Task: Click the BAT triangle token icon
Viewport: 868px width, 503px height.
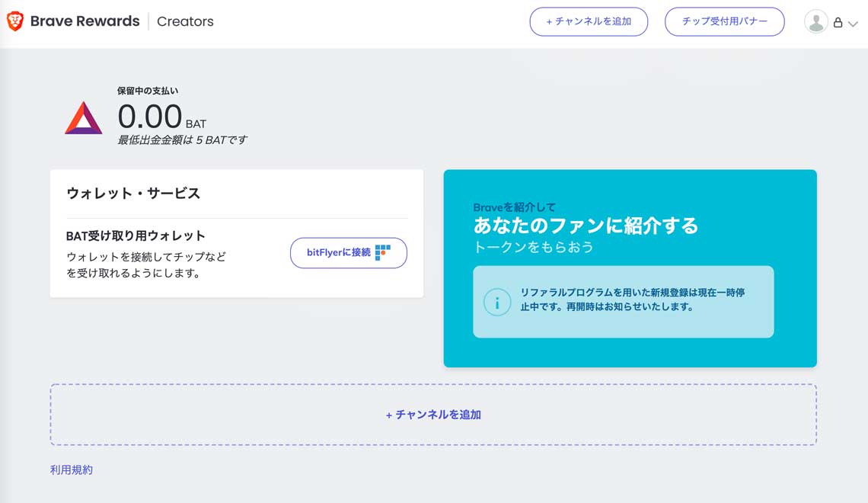Action: [x=83, y=117]
